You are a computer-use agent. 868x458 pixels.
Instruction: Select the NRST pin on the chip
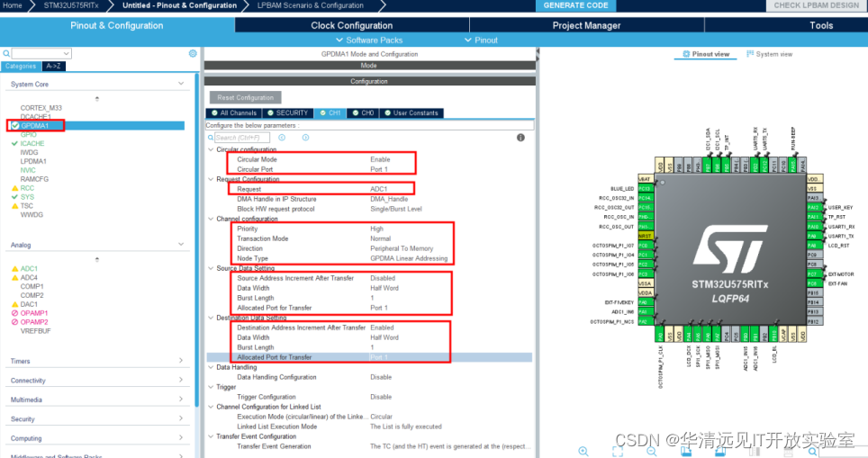click(x=646, y=236)
